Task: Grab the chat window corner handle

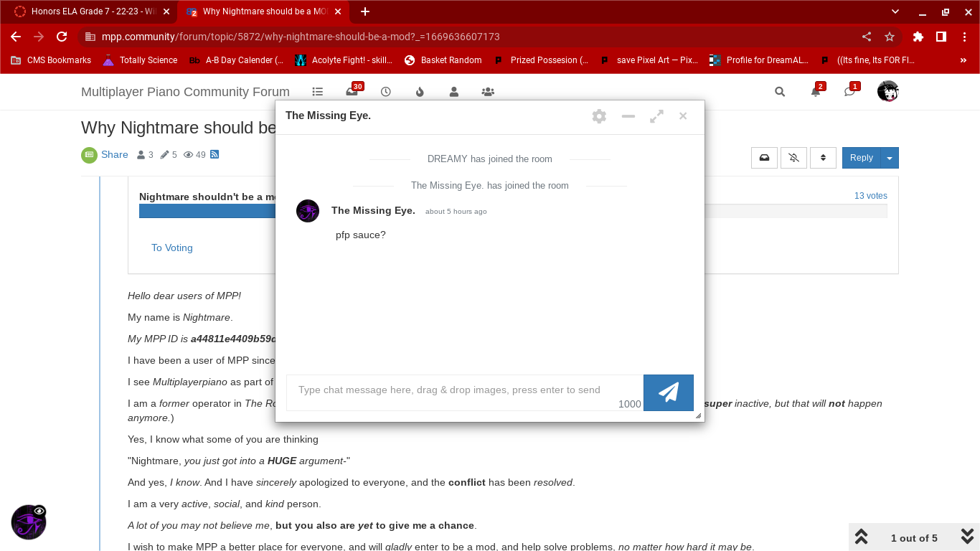Action: pos(698,415)
